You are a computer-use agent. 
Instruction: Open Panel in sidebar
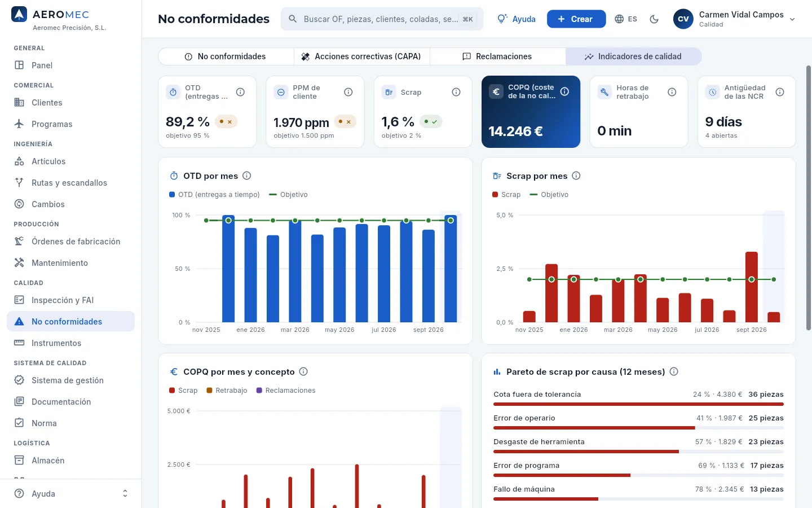[70, 65]
